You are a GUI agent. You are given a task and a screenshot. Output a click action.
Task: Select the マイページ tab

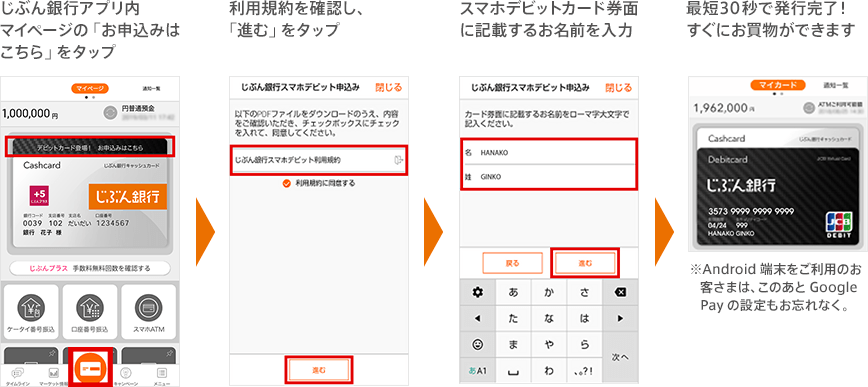(90, 88)
